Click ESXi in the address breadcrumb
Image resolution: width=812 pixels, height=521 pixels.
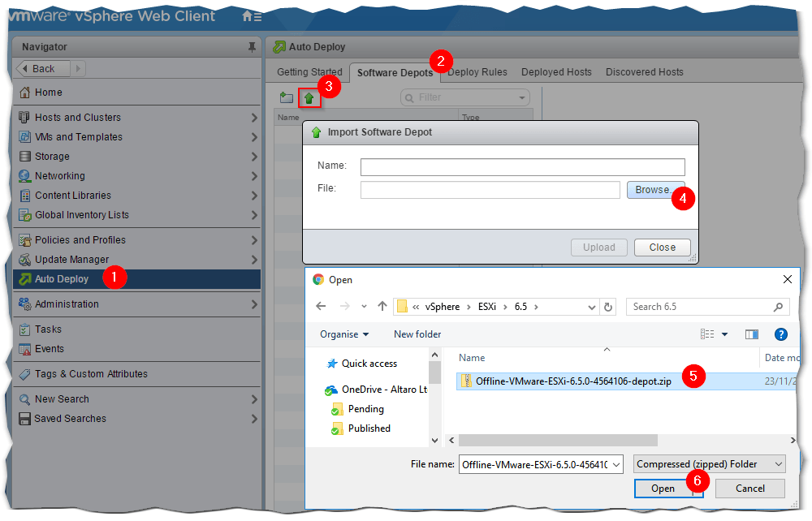pyautogui.click(x=486, y=307)
